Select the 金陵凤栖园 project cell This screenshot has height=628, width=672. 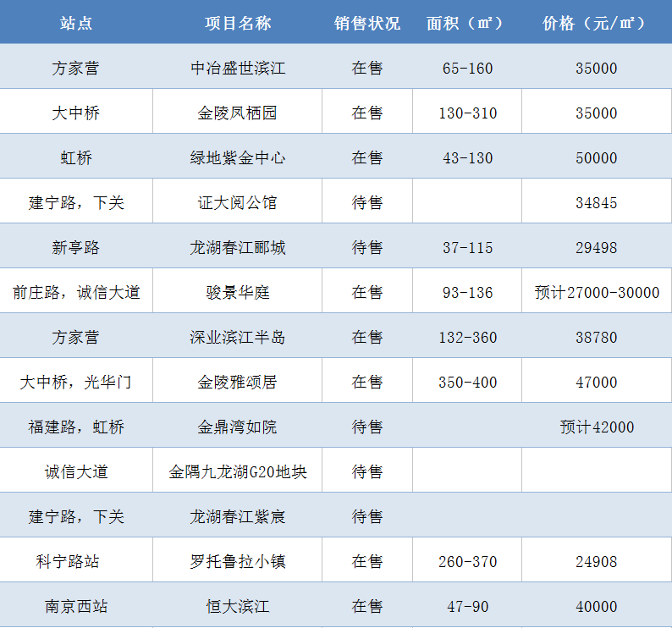pos(238,113)
